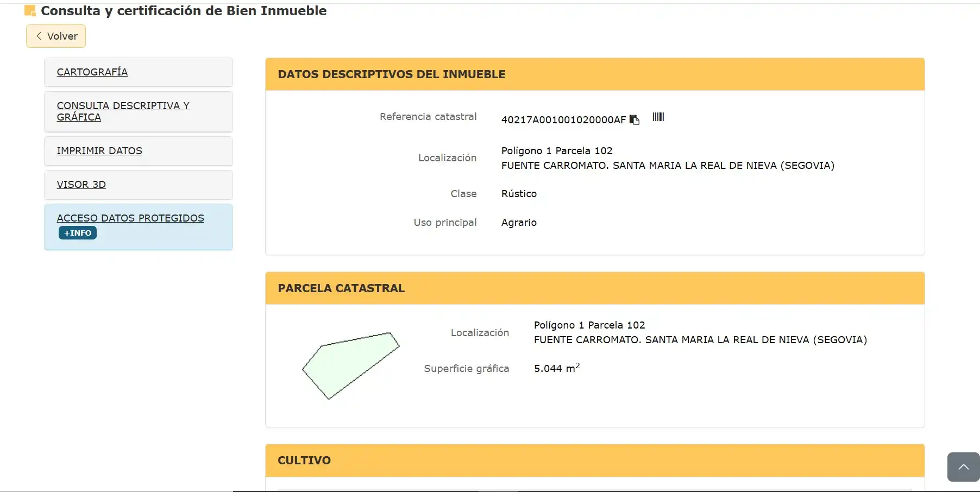Screen dimensions: 980x492
Task: Click the Agrario uso principal value
Action: tap(519, 223)
